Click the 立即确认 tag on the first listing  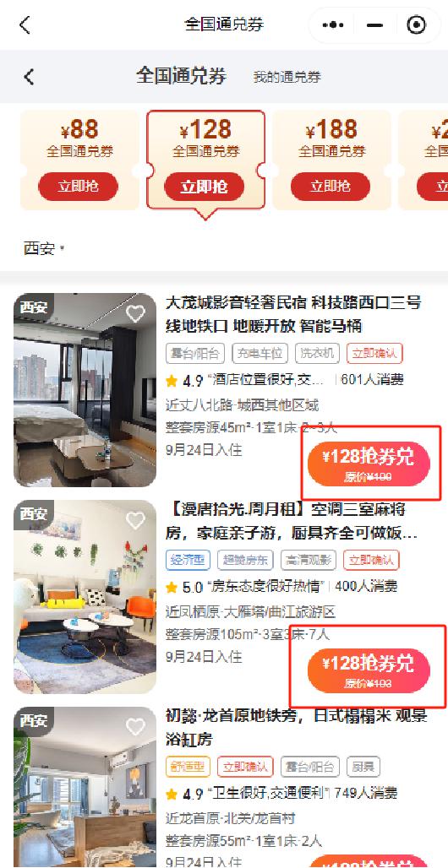[x=374, y=353]
